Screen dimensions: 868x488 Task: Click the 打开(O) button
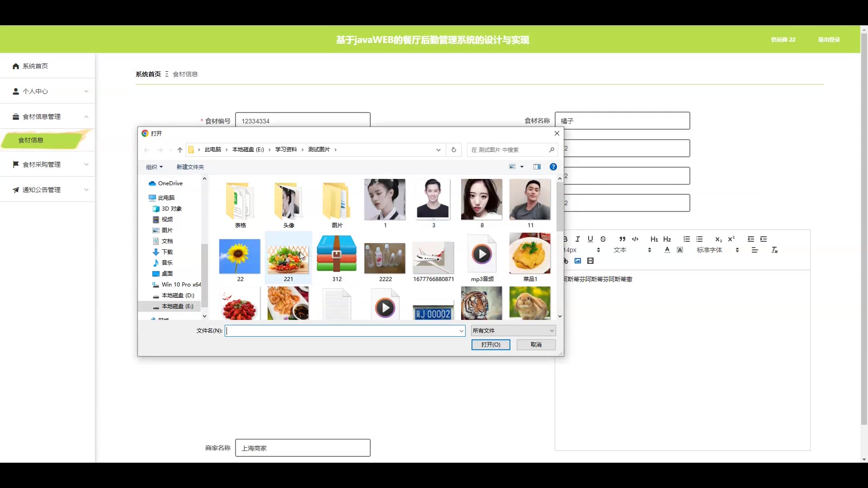(x=491, y=345)
